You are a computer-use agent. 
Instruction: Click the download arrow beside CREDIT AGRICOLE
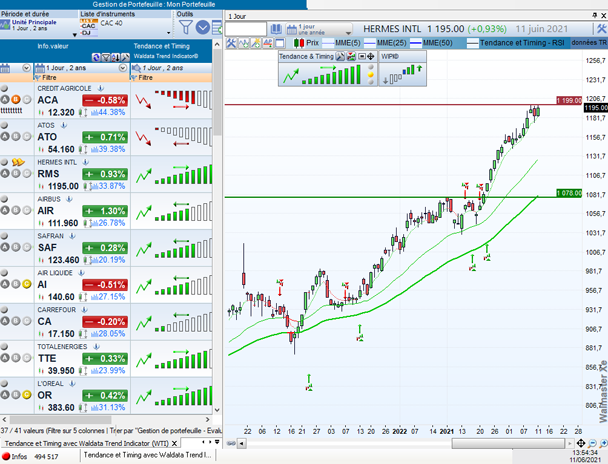(100, 88)
